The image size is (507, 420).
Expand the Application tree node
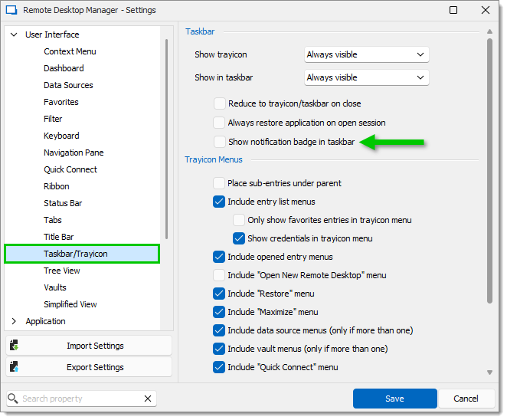tap(14, 321)
